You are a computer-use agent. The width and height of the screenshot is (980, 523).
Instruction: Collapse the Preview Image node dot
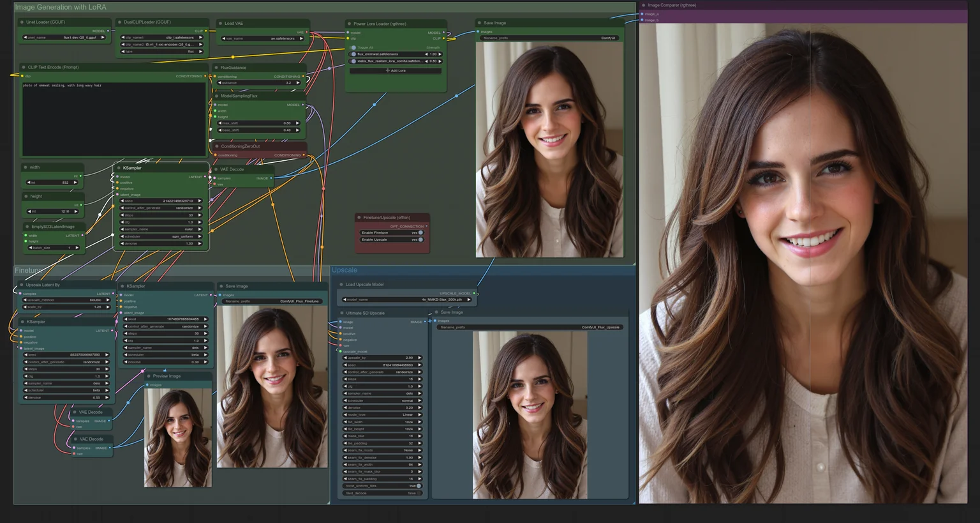point(149,376)
